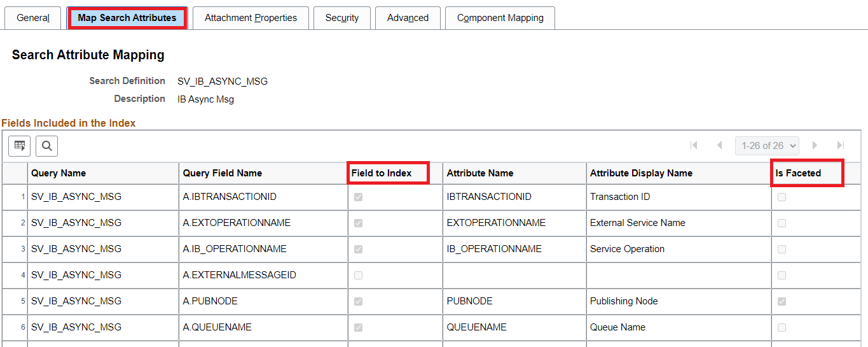Go to last page of rows
Viewport: 868px width, 347px height.
[841, 146]
